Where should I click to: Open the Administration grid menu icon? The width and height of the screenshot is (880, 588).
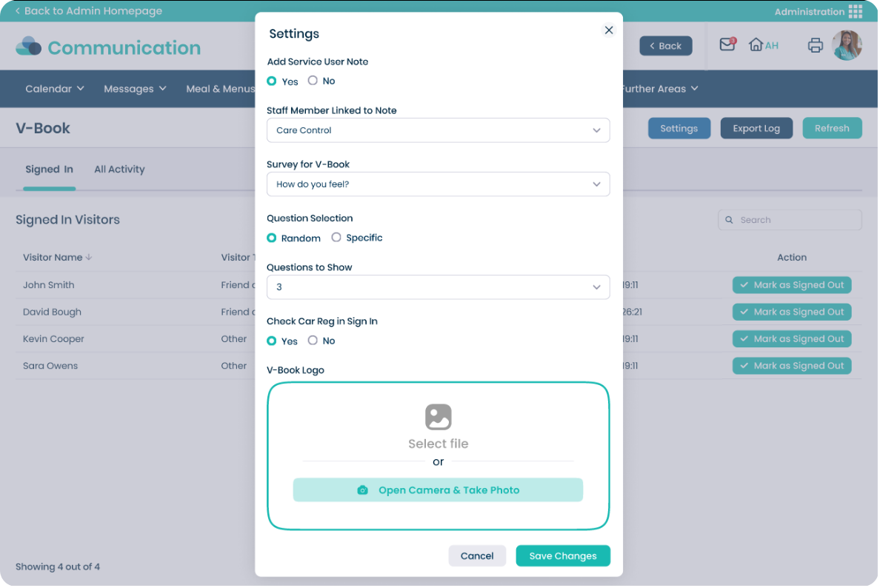tap(856, 11)
